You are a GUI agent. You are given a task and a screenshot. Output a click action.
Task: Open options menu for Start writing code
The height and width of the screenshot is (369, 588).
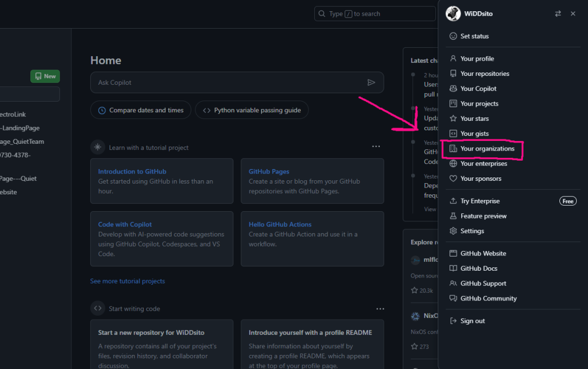point(380,309)
